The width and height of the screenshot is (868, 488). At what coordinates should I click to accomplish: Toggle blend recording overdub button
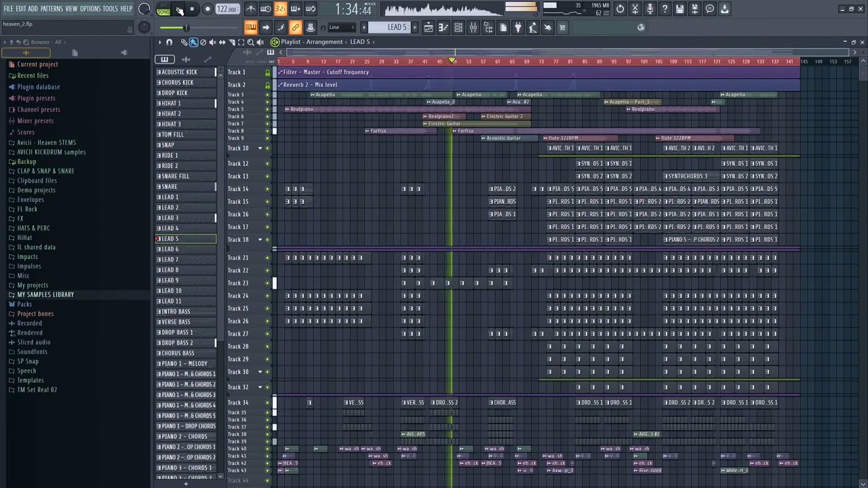tap(296, 9)
